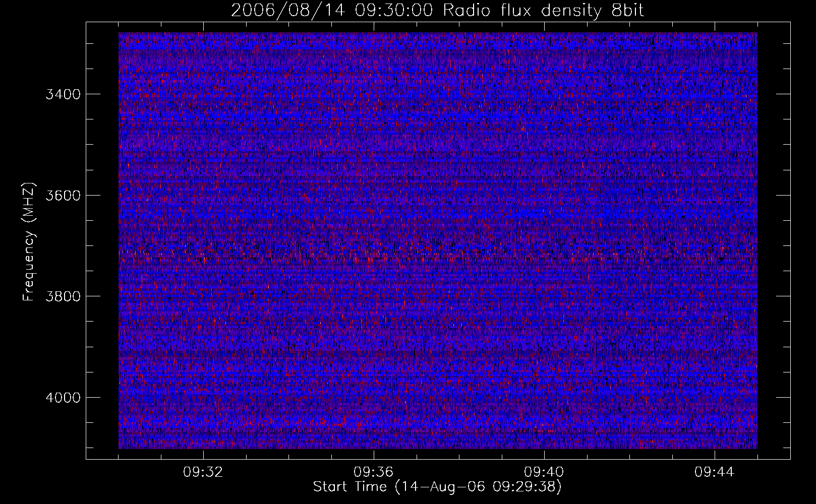
Task: Click the 09:36 time tick label
Action: point(374,472)
